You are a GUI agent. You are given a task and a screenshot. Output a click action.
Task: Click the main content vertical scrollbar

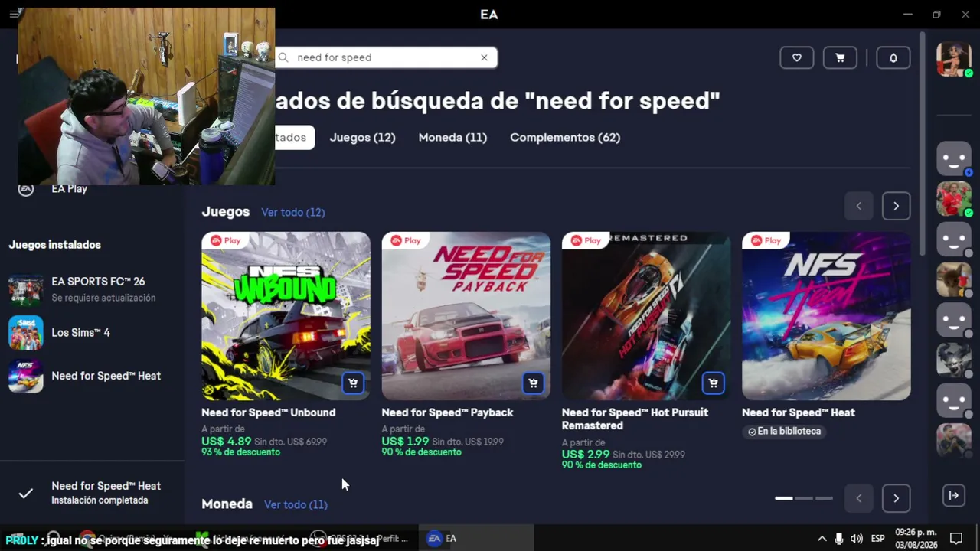(922, 145)
